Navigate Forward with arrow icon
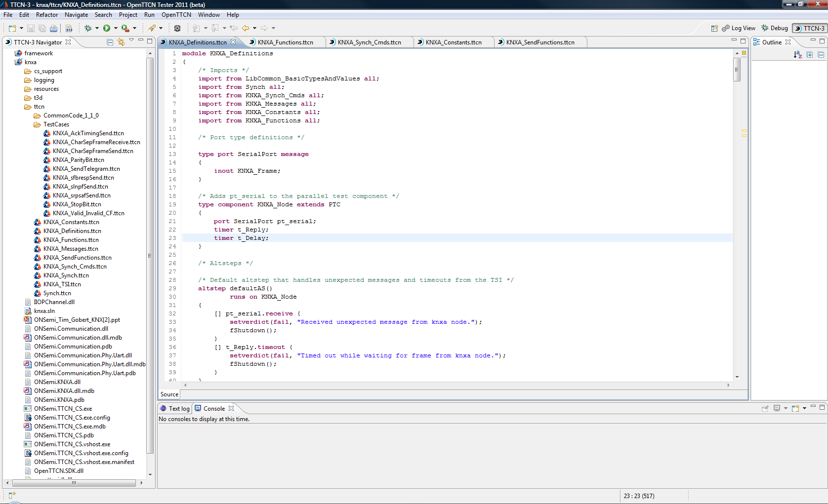This screenshot has width=828, height=504. pyautogui.click(x=264, y=28)
